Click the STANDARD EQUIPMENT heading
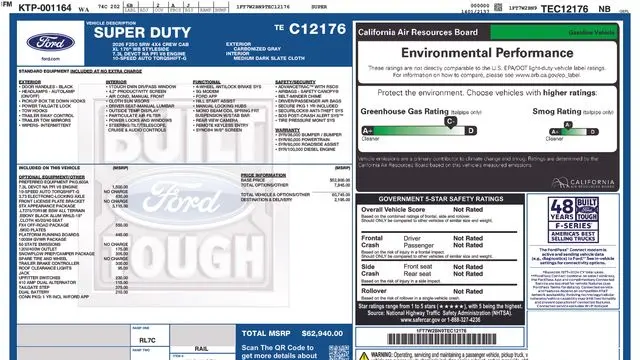This screenshot has width=640, height=360. pyautogui.click(x=80, y=71)
